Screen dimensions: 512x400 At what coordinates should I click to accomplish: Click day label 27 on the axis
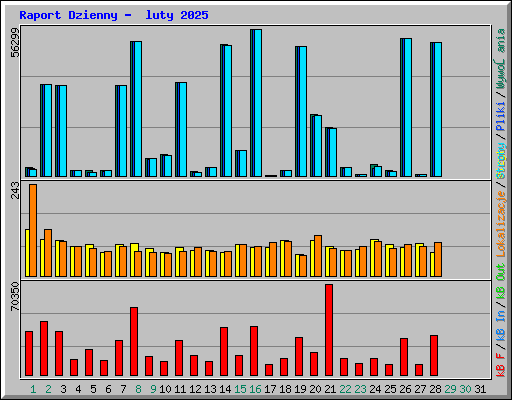point(420,389)
